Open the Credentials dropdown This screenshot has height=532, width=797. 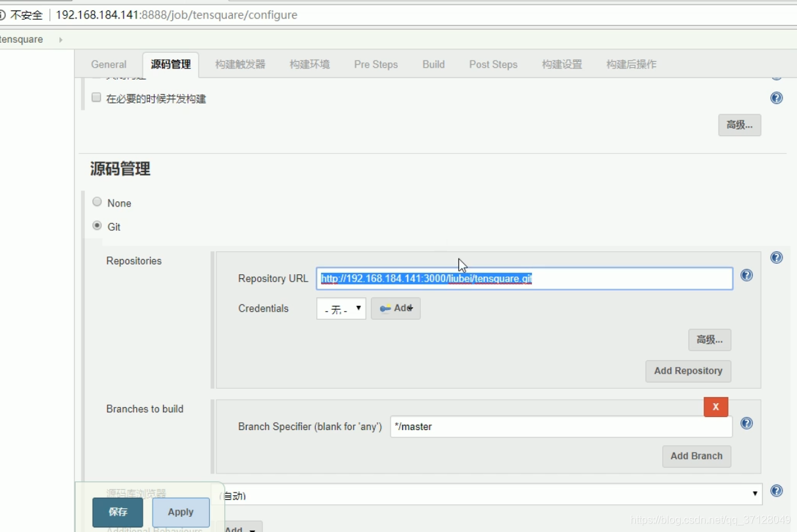click(341, 308)
